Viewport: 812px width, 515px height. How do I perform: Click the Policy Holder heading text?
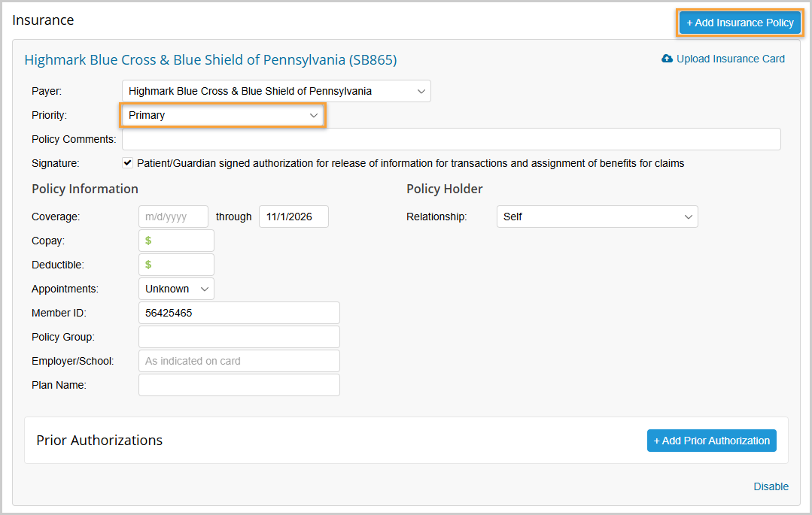point(444,189)
